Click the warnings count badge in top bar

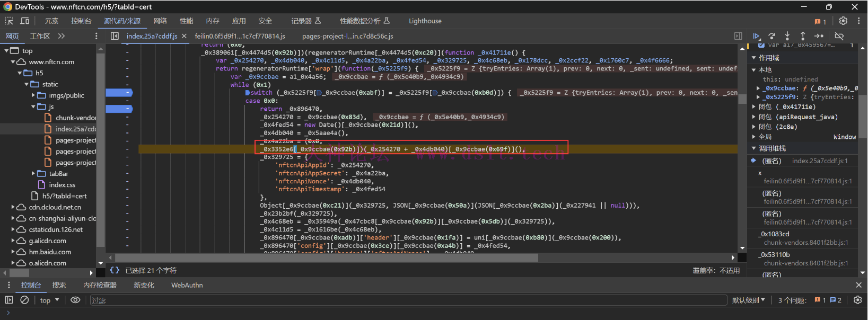click(820, 21)
